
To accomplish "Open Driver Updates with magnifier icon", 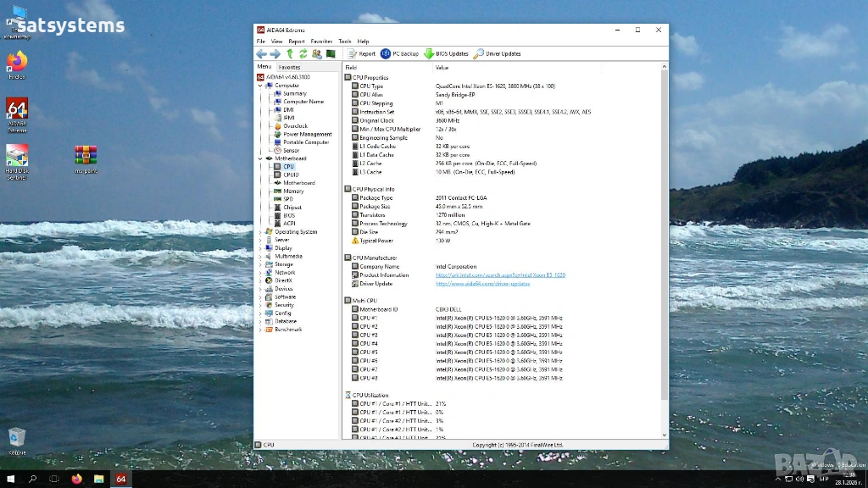I will pos(498,53).
